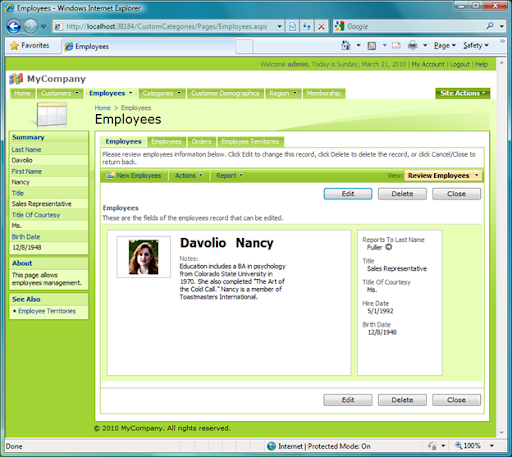Image resolution: width=512 pixels, height=457 pixels.
Task: Open the Report dropdown menu
Action: tap(229, 176)
